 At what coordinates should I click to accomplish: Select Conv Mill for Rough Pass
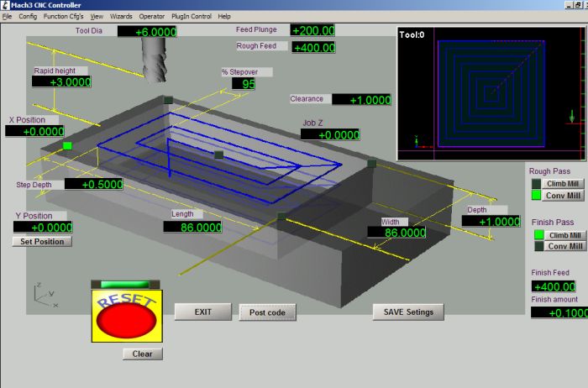tap(563, 196)
